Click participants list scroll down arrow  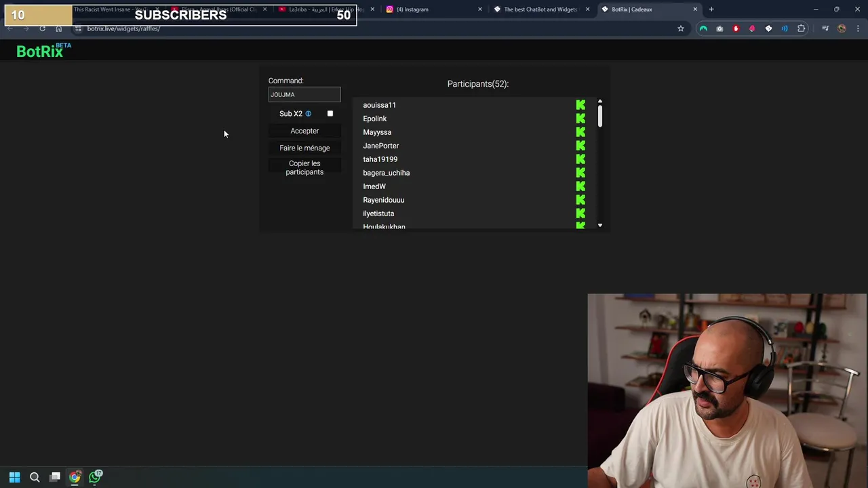tap(600, 225)
